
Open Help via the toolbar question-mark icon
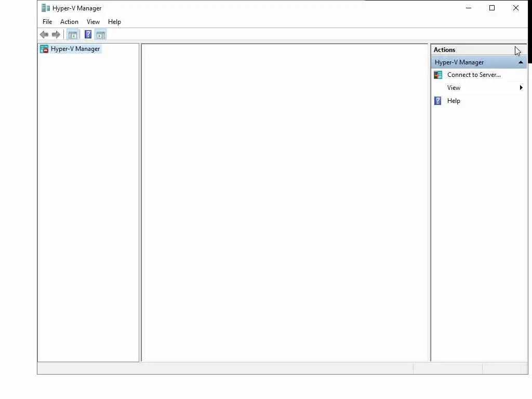88,34
